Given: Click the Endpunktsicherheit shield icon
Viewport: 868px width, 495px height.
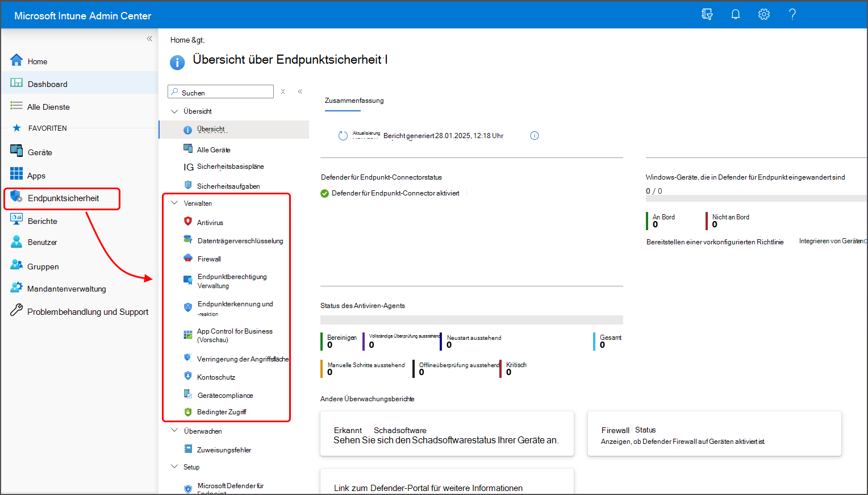Looking at the screenshot, I should coord(16,197).
